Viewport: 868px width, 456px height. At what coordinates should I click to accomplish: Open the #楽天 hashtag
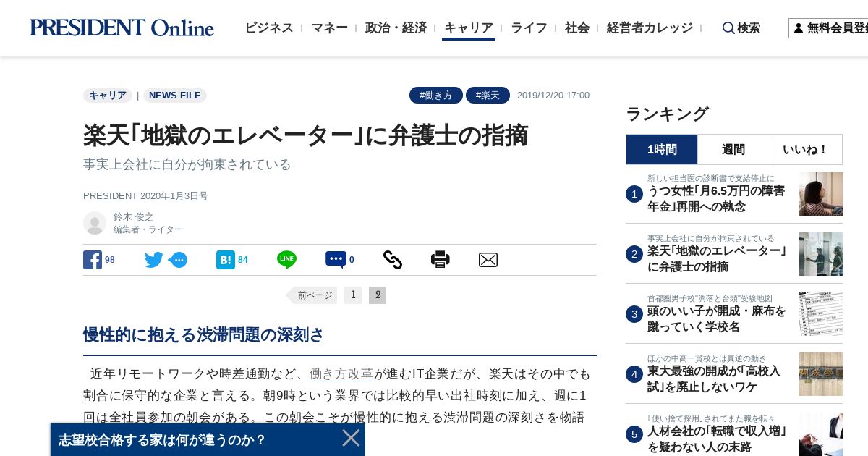coord(488,96)
